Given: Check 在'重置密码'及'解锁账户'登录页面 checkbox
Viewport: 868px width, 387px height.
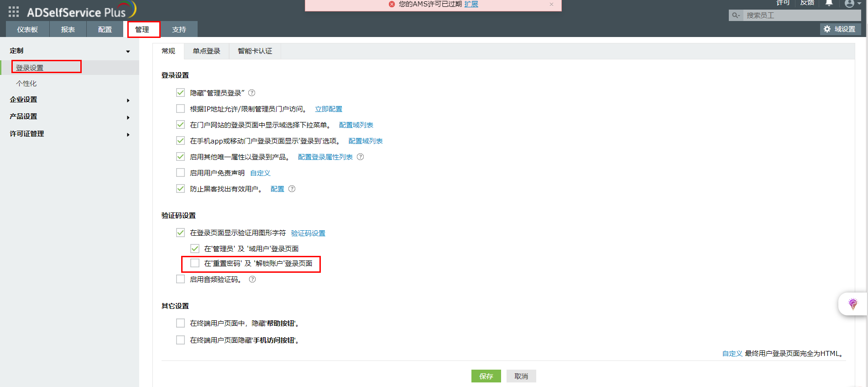Looking at the screenshot, I should tap(195, 263).
